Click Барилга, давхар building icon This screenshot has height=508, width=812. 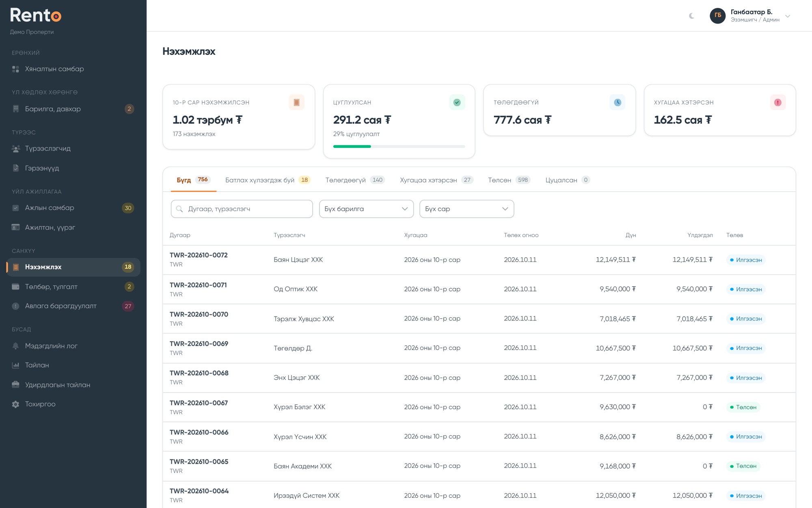[15, 109]
